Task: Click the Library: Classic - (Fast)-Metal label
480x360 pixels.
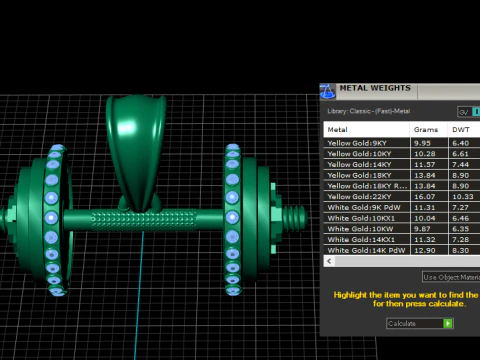Action: [369, 111]
